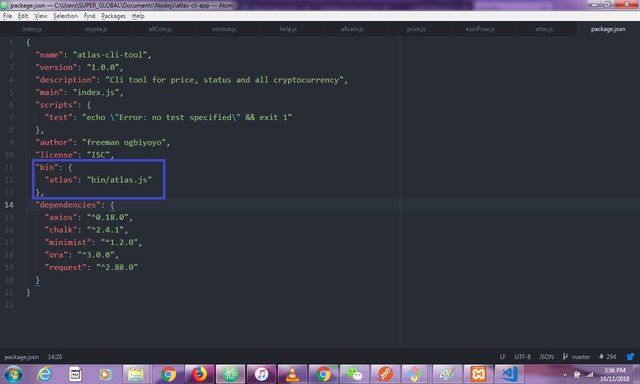
Task: Open the View menu
Action: pyautogui.click(x=40, y=16)
